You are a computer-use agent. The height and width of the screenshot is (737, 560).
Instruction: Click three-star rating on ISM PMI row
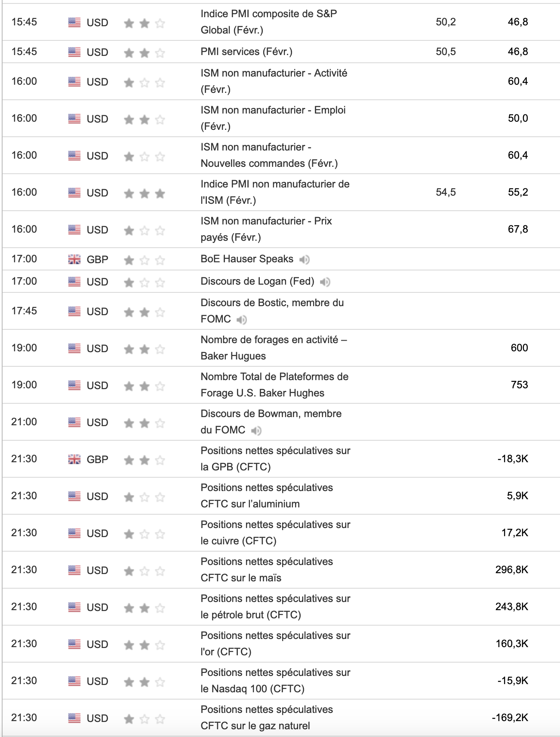pos(144,193)
